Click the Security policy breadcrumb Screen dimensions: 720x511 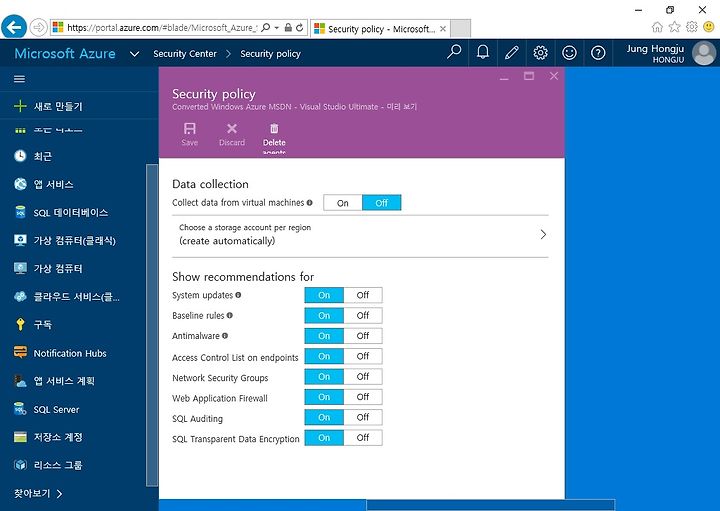tap(270, 54)
